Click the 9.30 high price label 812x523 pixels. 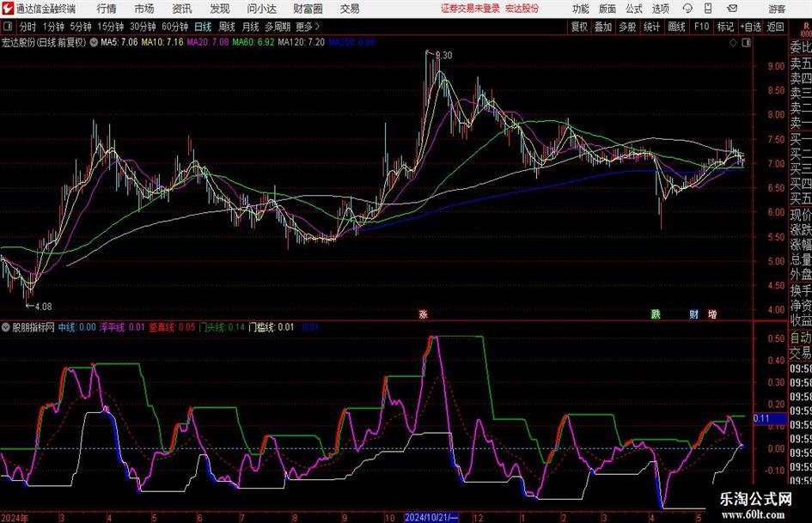(x=443, y=56)
